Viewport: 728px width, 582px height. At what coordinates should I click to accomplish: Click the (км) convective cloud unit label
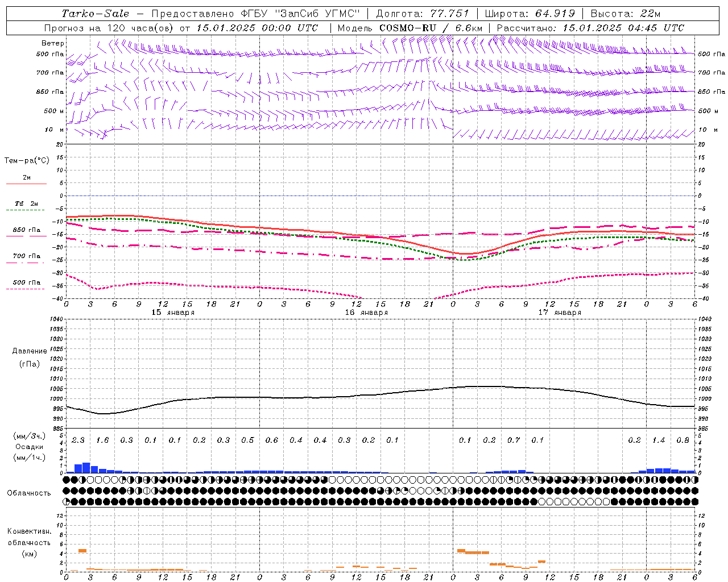pyautogui.click(x=30, y=554)
